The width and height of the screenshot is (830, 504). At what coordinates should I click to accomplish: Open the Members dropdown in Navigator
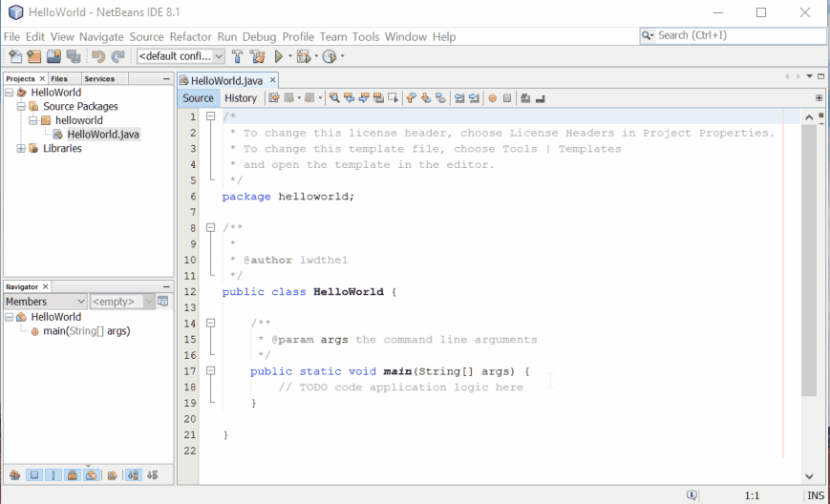click(x=46, y=302)
